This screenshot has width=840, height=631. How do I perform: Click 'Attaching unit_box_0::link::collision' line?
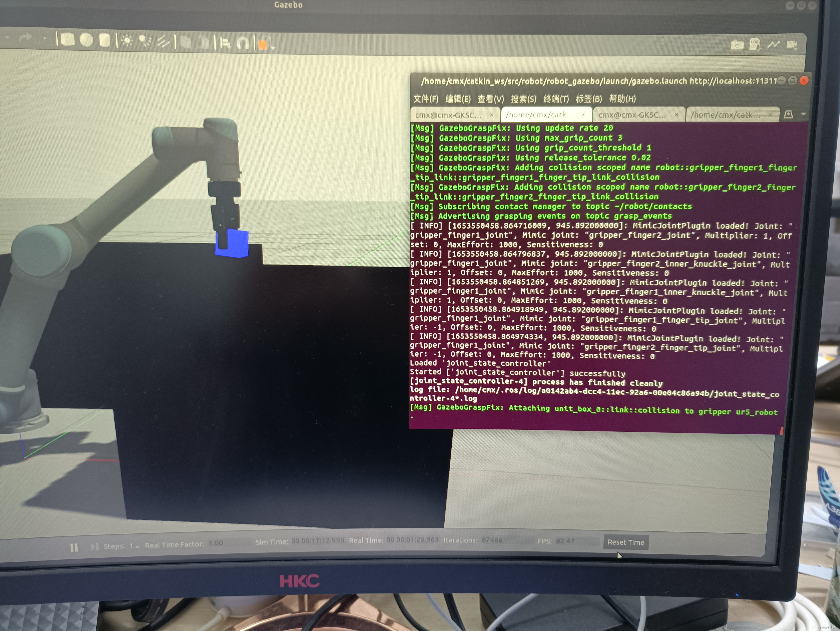(x=593, y=410)
